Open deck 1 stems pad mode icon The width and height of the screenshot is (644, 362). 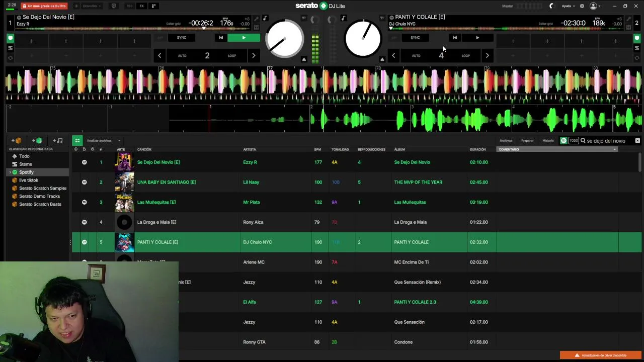click(10, 48)
